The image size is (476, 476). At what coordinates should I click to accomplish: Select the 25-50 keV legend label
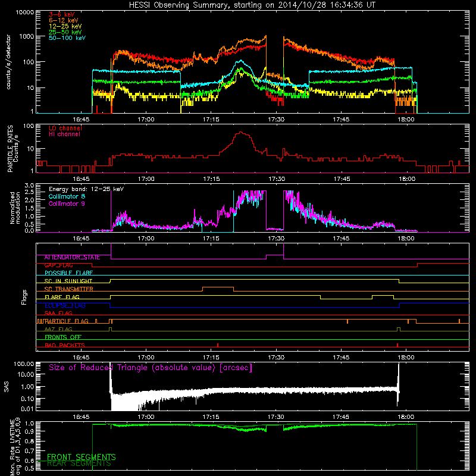(65, 32)
